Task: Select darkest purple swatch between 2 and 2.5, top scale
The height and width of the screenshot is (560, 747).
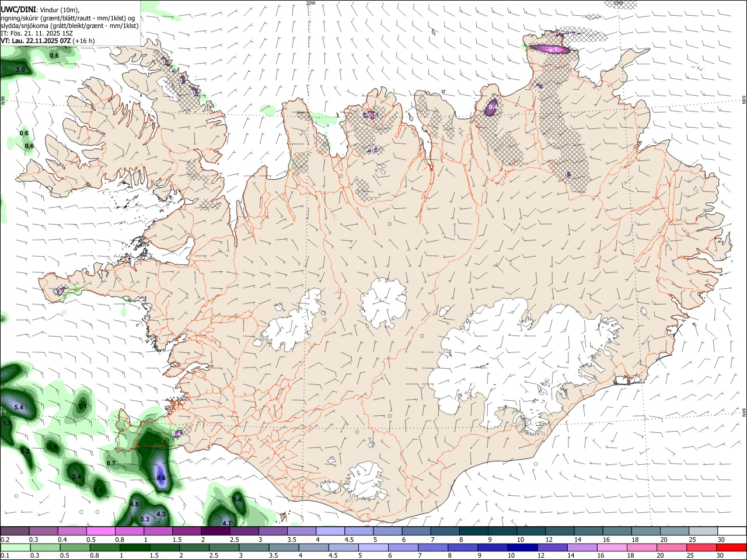Action: click(215, 531)
